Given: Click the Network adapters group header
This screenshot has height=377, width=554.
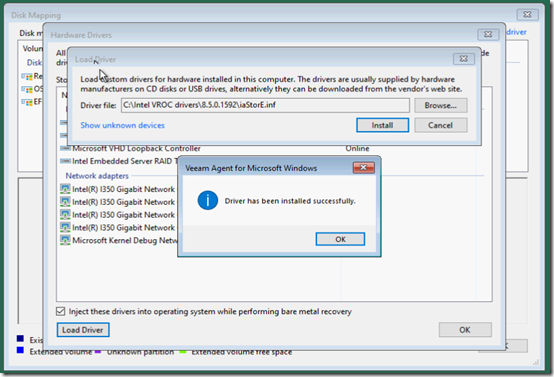Looking at the screenshot, I should [x=97, y=176].
